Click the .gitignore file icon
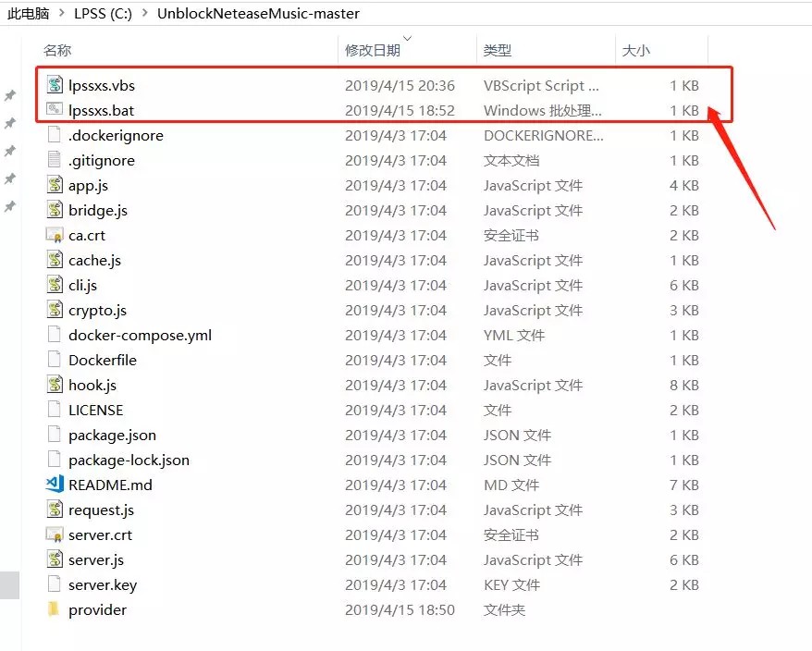 [54, 159]
